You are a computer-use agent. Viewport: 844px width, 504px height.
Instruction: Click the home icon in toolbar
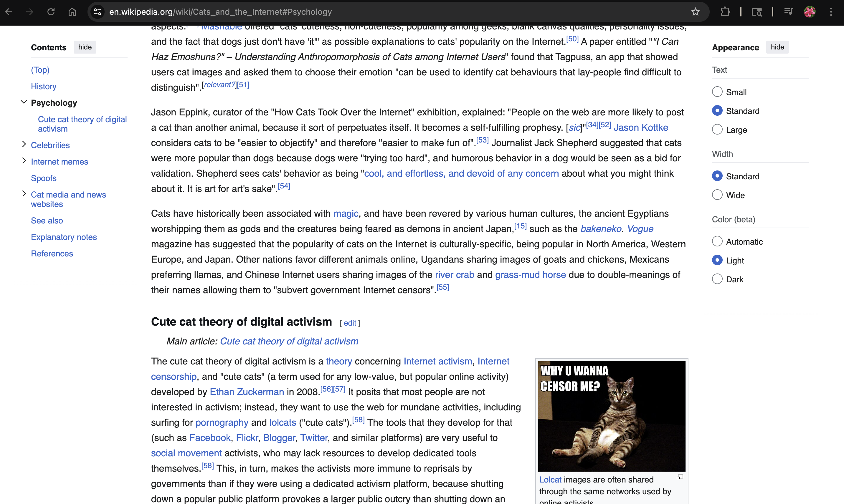[72, 12]
